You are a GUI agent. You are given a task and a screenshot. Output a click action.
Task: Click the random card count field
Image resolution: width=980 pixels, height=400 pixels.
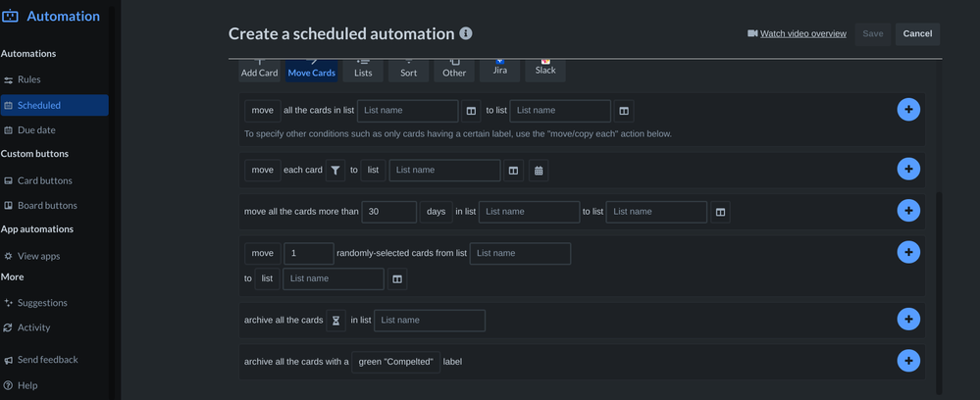coord(309,253)
